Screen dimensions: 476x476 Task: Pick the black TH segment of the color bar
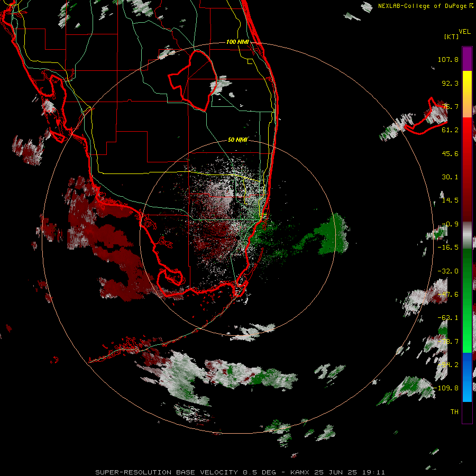pos(467,412)
